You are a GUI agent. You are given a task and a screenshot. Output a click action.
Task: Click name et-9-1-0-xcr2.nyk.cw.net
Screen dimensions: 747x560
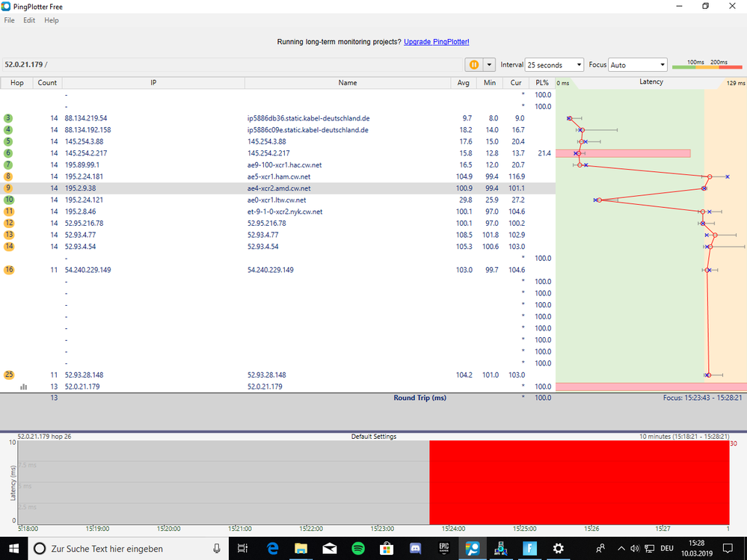coord(285,212)
